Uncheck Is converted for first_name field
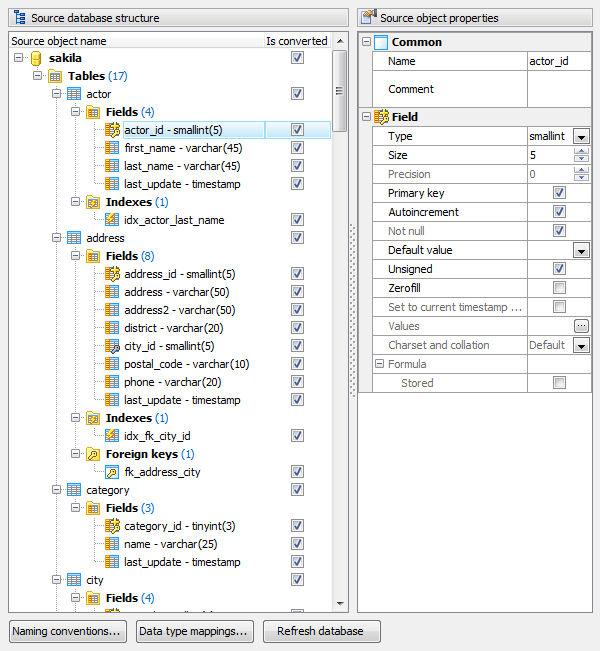This screenshot has height=651, width=600. pos(297,148)
